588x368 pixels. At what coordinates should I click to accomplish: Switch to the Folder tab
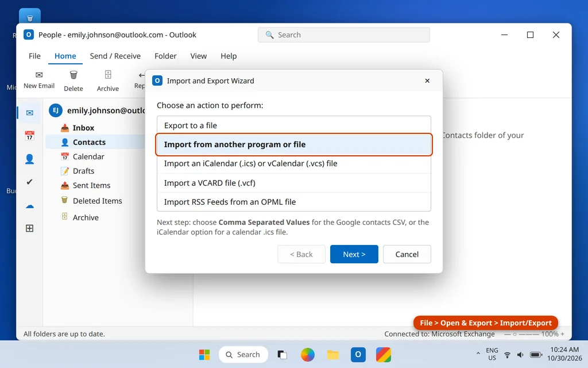[165, 56]
